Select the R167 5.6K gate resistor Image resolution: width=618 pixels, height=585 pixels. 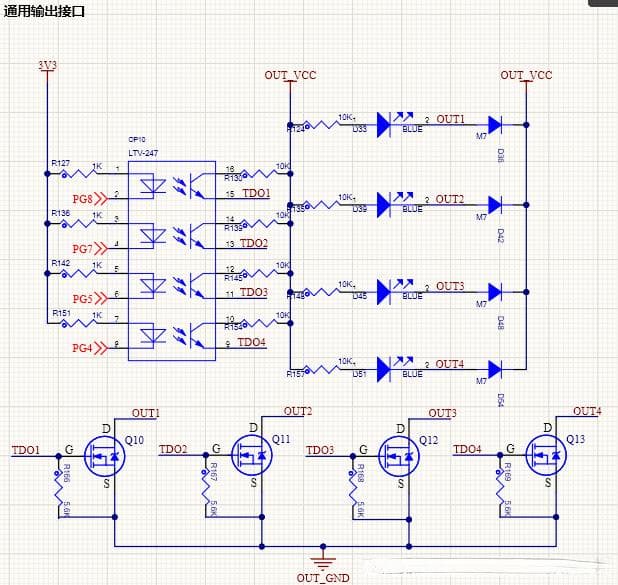point(205,487)
